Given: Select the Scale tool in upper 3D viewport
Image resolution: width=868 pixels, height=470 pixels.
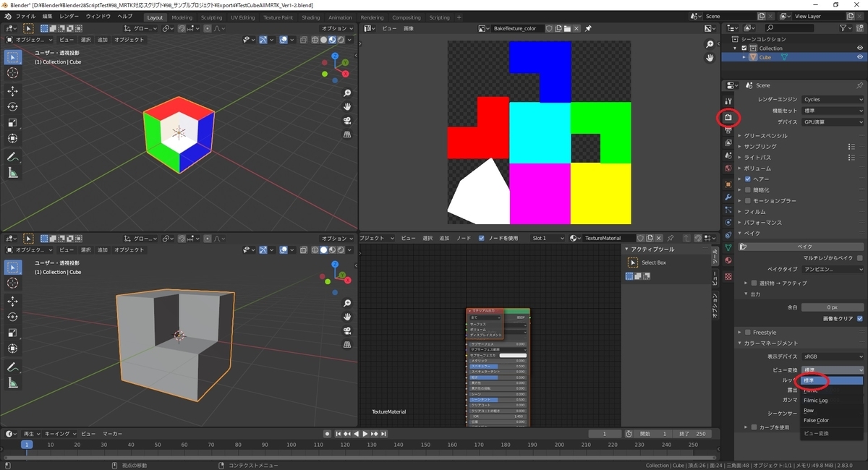Looking at the screenshot, I should [12, 122].
